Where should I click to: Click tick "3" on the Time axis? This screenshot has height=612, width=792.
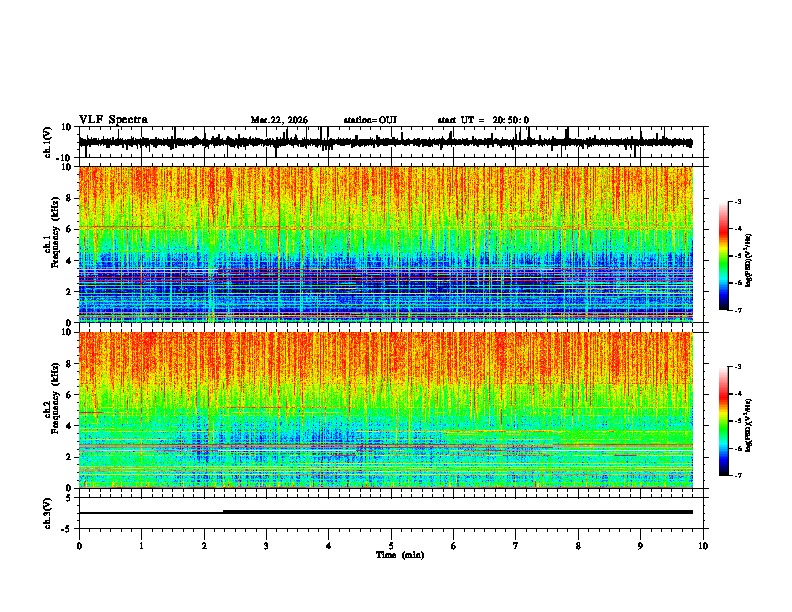coord(266,545)
